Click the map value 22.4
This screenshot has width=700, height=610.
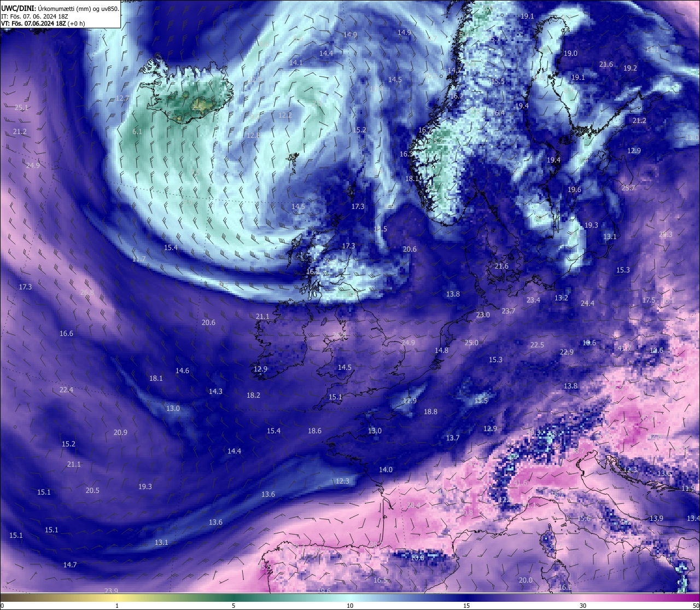coord(66,390)
